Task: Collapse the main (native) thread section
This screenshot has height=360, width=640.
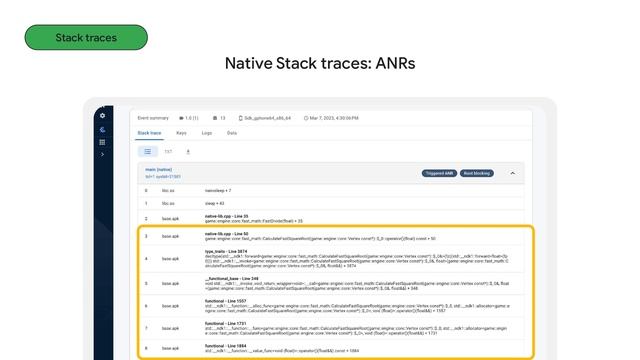Action: (x=513, y=173)
